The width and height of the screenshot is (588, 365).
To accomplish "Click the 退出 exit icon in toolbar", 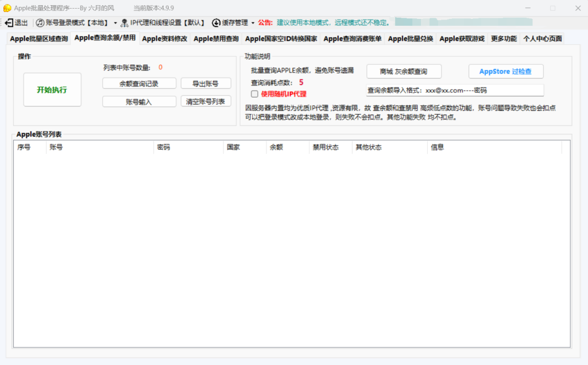I will (x=9, y=22).
